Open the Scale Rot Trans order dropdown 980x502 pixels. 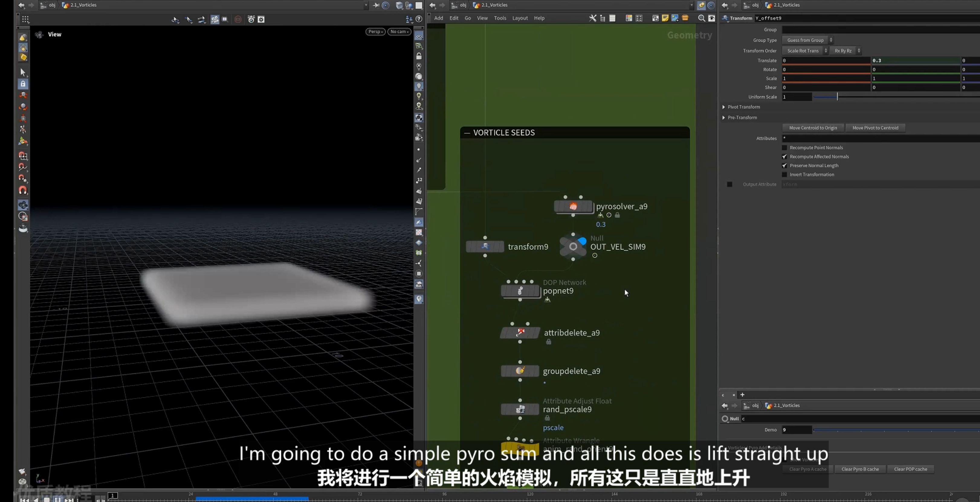point(805,51)
